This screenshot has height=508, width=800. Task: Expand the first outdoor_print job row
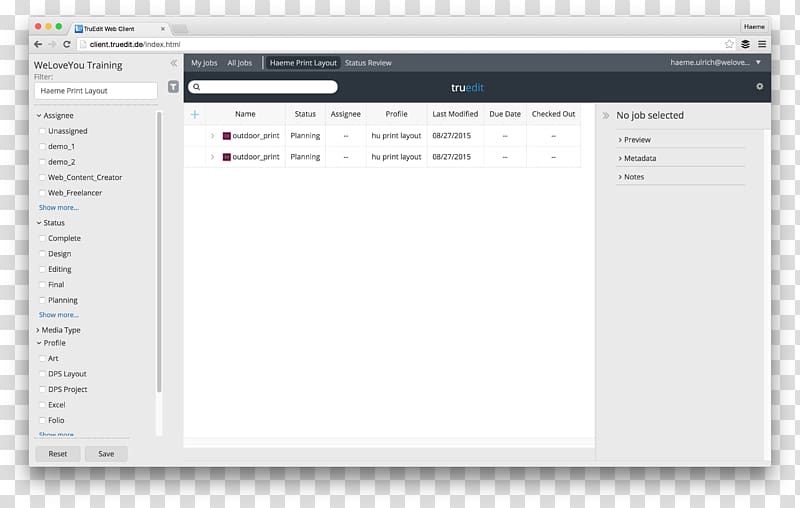(212, 136)
